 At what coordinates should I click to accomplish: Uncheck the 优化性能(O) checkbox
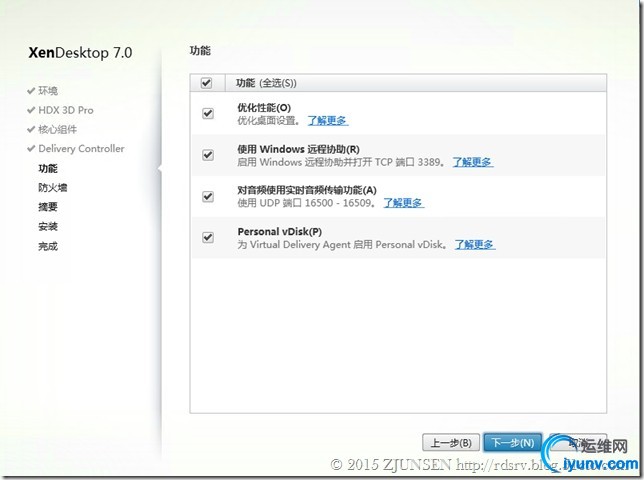(x=208, y=113)
